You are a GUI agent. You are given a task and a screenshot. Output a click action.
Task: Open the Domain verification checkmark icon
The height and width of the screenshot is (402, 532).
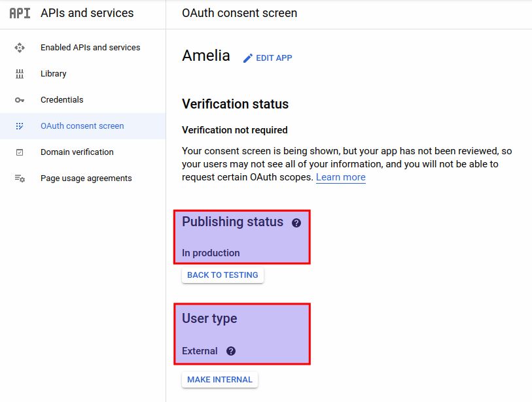(20, 152)
